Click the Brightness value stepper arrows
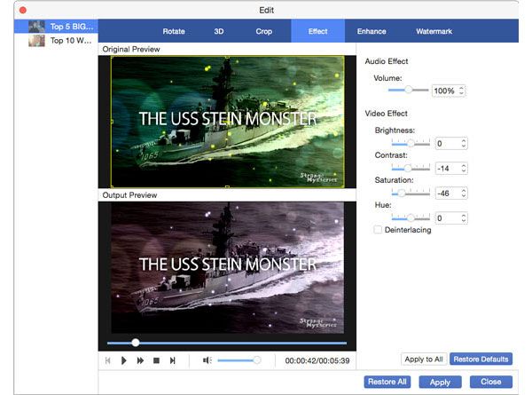Viewport: 532px width, 395px height. click(x=464, y=143)
